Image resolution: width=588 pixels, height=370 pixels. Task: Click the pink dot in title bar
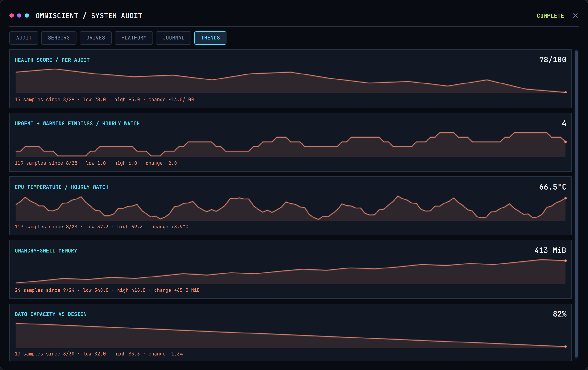[x=11, y=16]
